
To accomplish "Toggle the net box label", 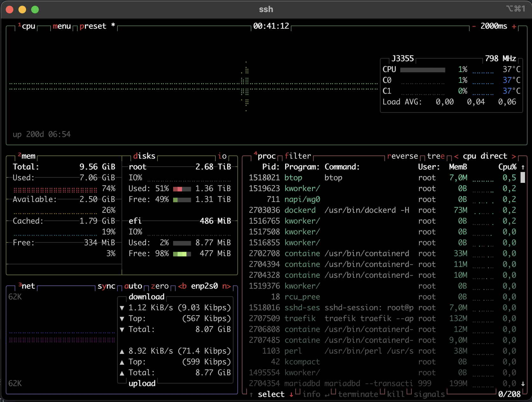I will (27, 286).
